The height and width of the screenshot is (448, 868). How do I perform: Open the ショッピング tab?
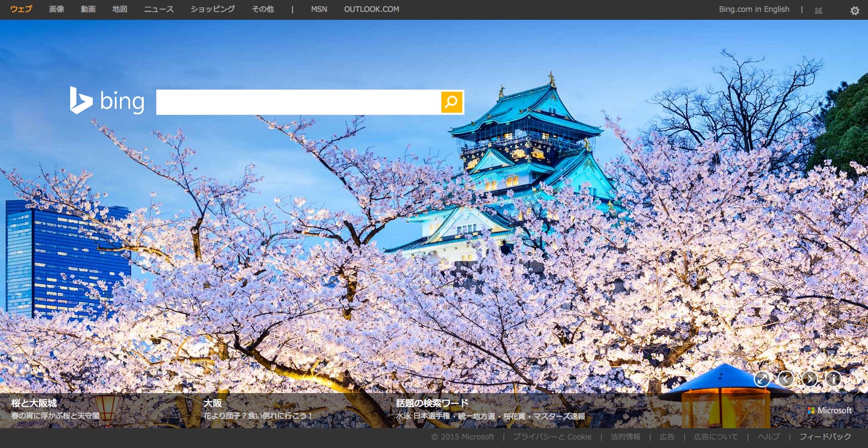tap(213, 9)
